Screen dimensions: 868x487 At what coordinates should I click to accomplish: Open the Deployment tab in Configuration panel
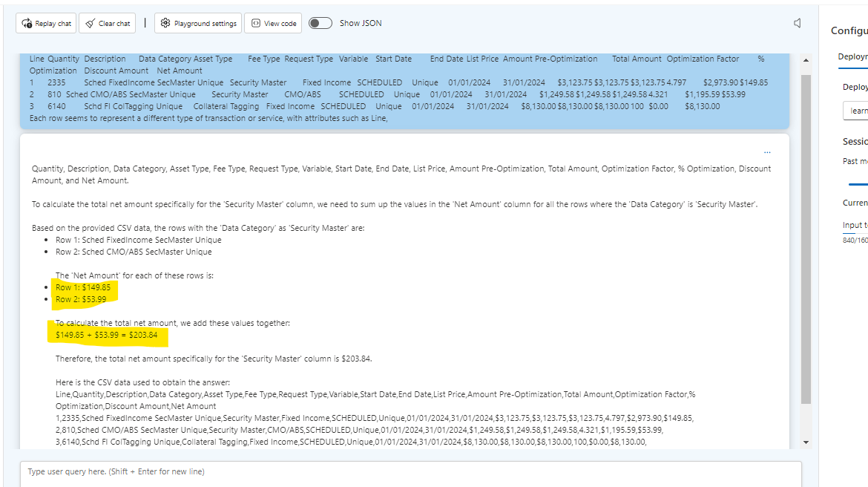853,57
